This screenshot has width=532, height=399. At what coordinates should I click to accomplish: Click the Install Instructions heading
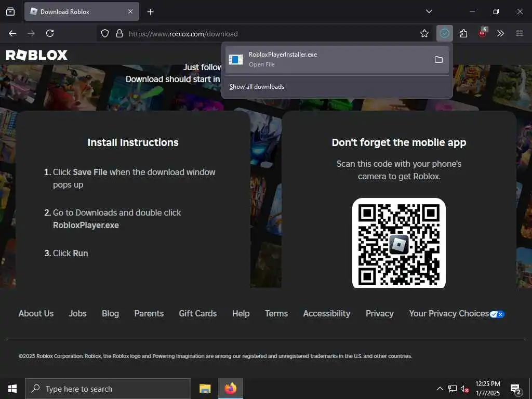(x=133, y=142)
